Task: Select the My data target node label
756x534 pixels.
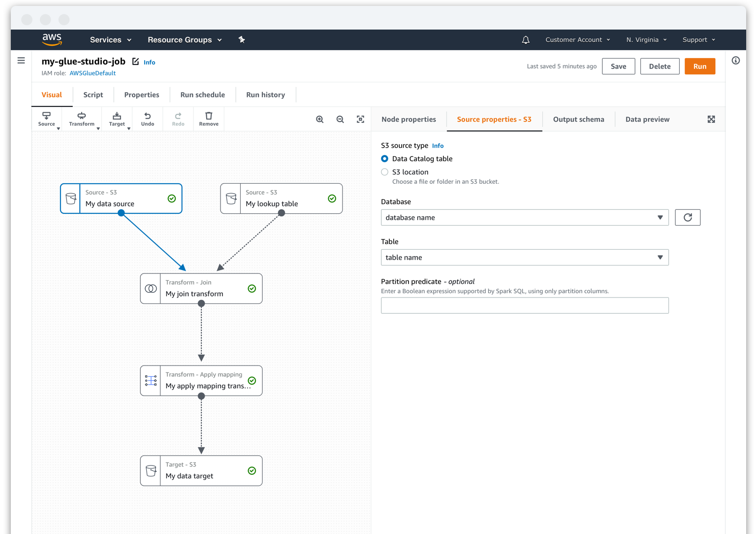Action: [189, 476]
